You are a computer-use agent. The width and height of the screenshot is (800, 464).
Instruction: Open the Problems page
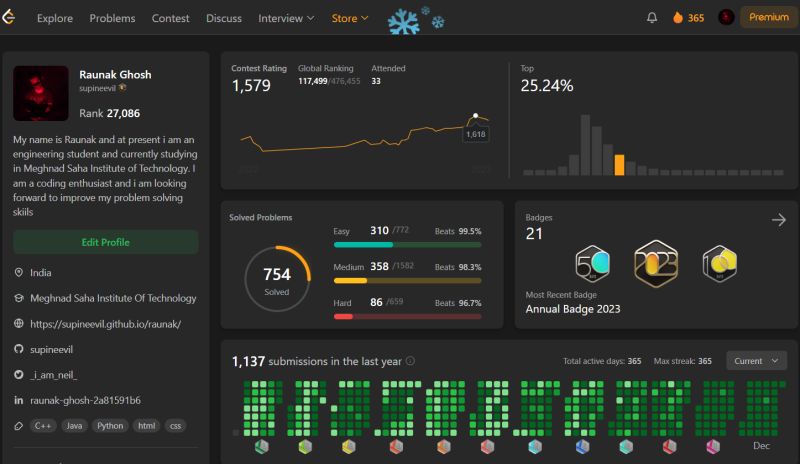pos(112,18)
